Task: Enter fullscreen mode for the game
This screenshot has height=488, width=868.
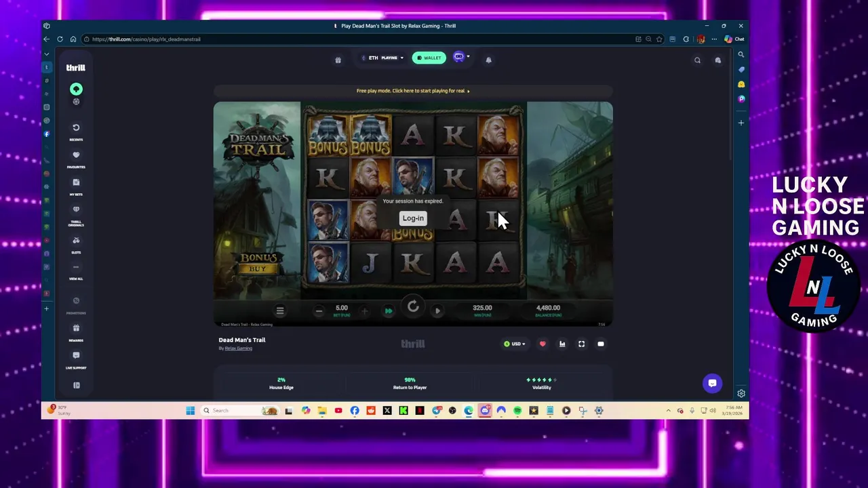Action: [x=581, y=344]
